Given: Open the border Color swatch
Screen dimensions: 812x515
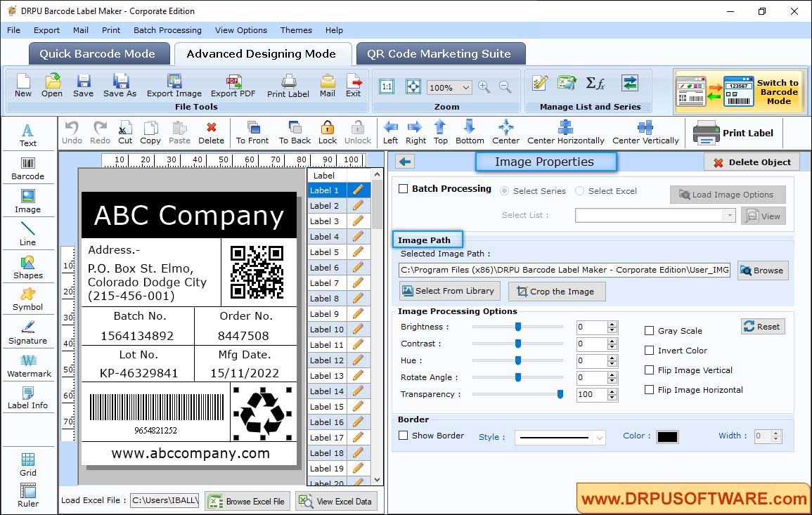Looking at the screenshot, I should click(667, 437).
